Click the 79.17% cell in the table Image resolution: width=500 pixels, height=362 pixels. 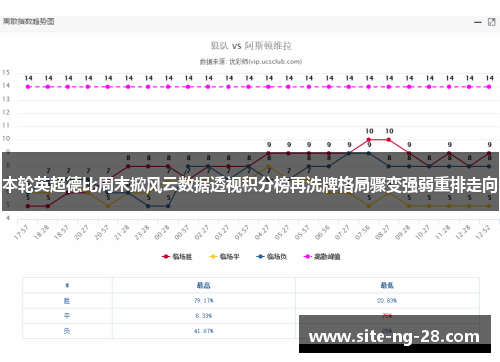tap(204, 301)
